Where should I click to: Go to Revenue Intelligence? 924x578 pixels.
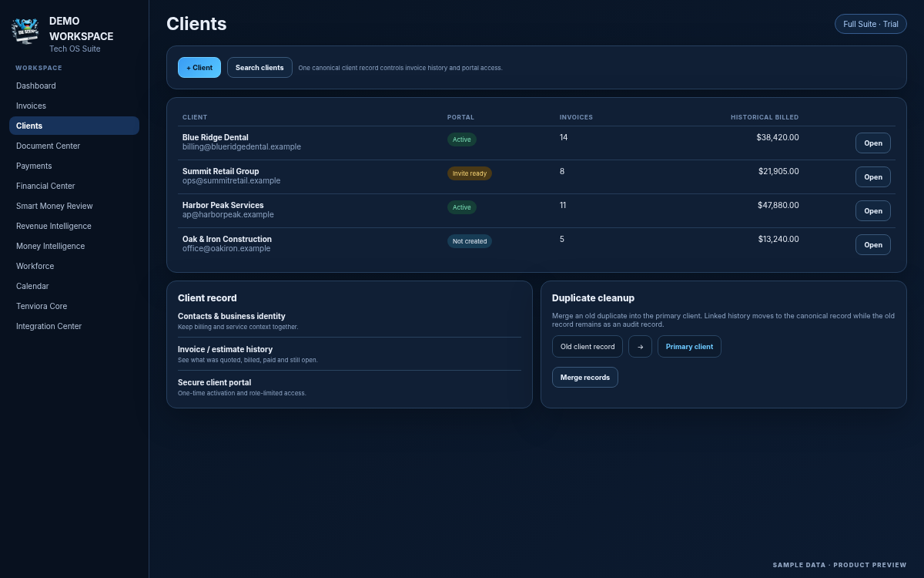pyautogui.click(x=74, y=226)
